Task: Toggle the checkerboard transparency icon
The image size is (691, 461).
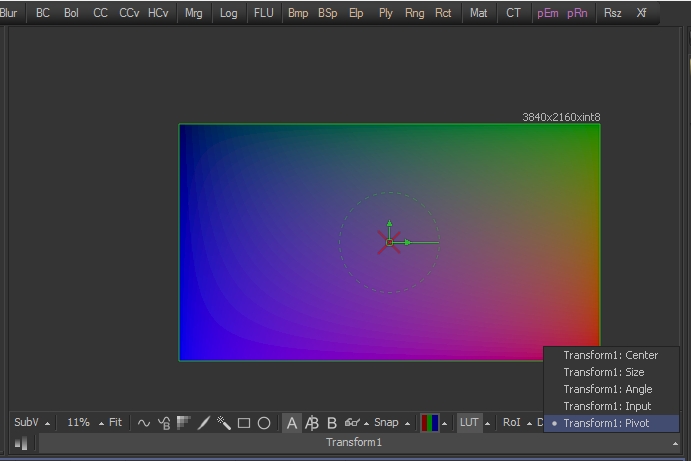Action: [183, 423]
